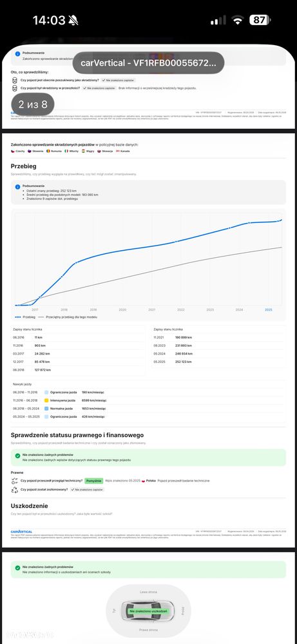Tap the Słowenia flag icon
Image resolution: width=297 pixels, height=644 pixels.
point(30,151)
